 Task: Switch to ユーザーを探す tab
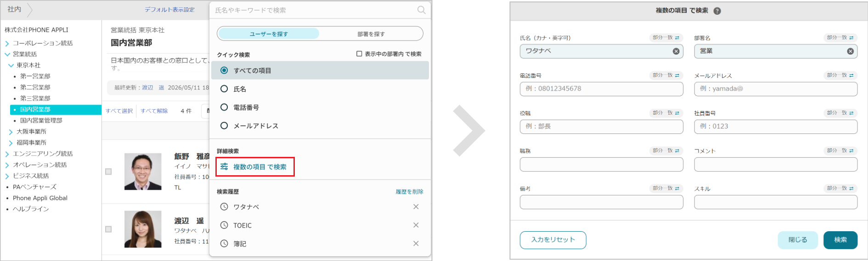pos(269,33)
